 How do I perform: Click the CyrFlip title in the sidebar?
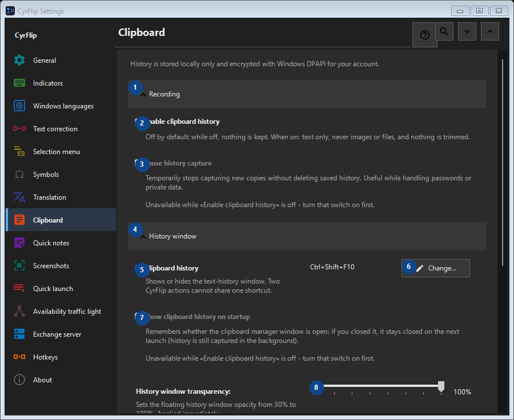coord(26,35)
